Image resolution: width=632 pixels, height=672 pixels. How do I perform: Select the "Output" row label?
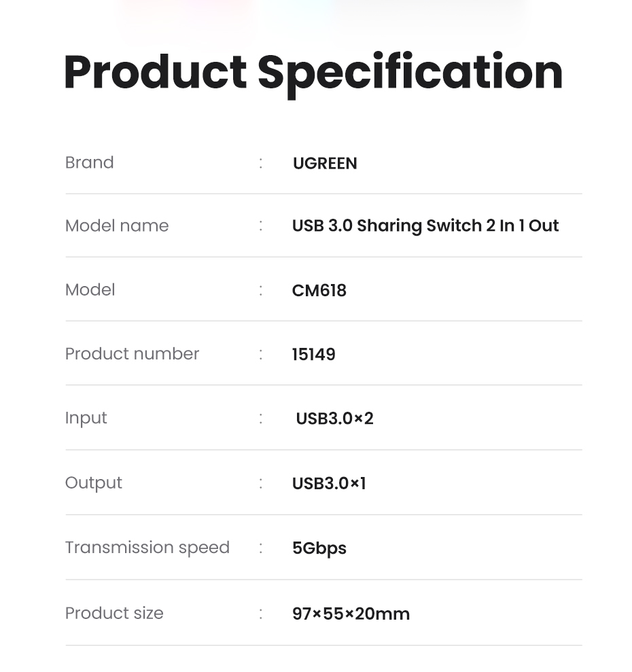[93, 483]
